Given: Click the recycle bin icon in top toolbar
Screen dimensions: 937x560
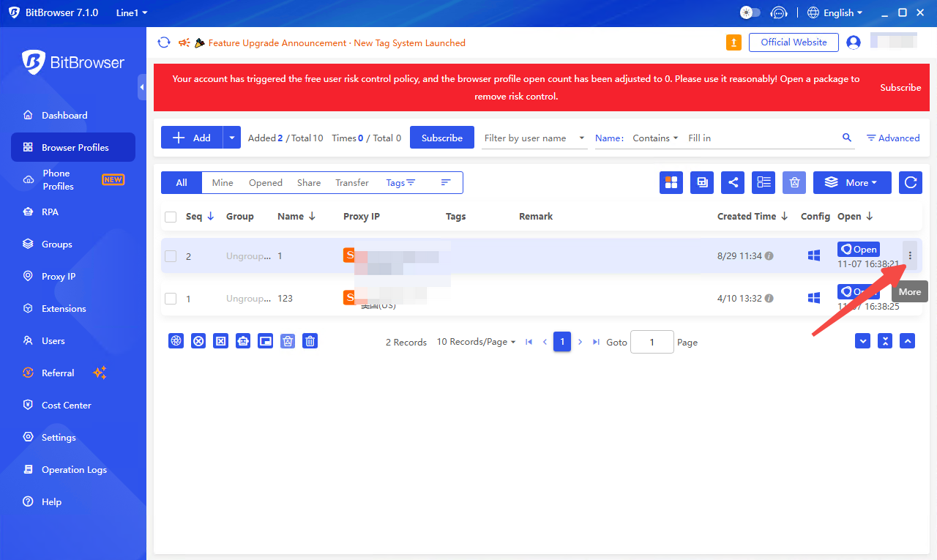Looking at the screenshot, I should point(794,182).
